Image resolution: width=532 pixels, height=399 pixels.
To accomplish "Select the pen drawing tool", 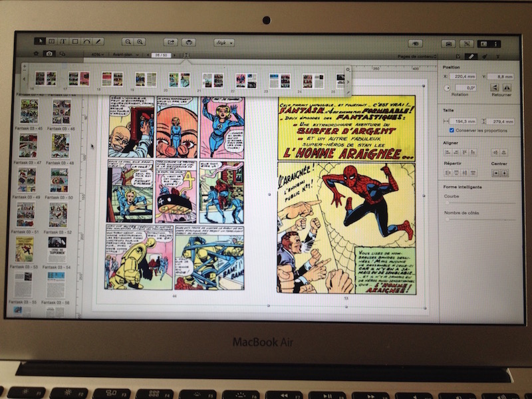I will pos(98,41).
